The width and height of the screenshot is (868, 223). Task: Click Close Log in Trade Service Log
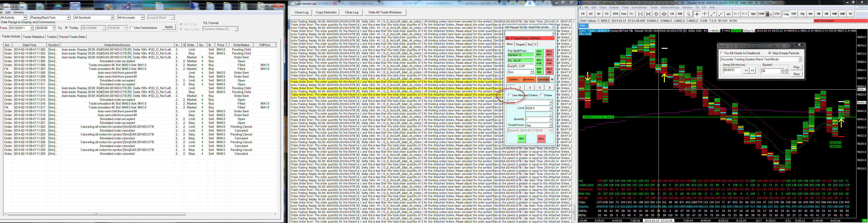pyautogui.click(x=301, y=12)
